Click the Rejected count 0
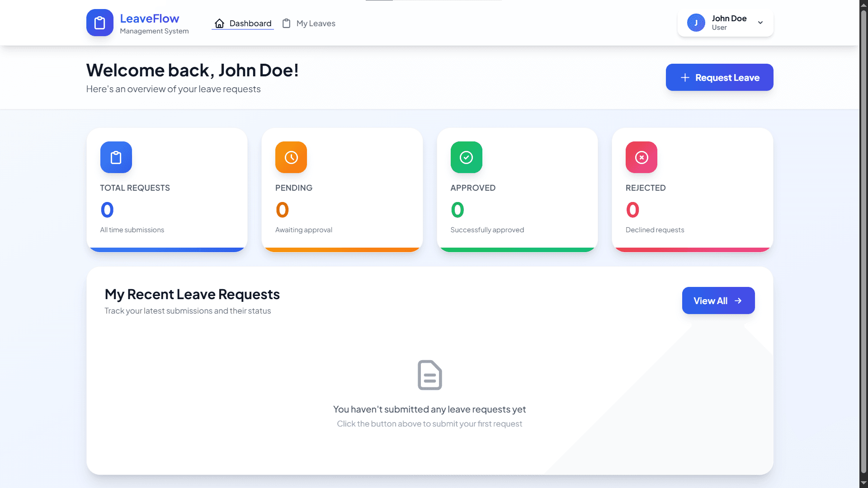Image resolution: width=868 pixels, height=488 pixels. tap(632, 210)
